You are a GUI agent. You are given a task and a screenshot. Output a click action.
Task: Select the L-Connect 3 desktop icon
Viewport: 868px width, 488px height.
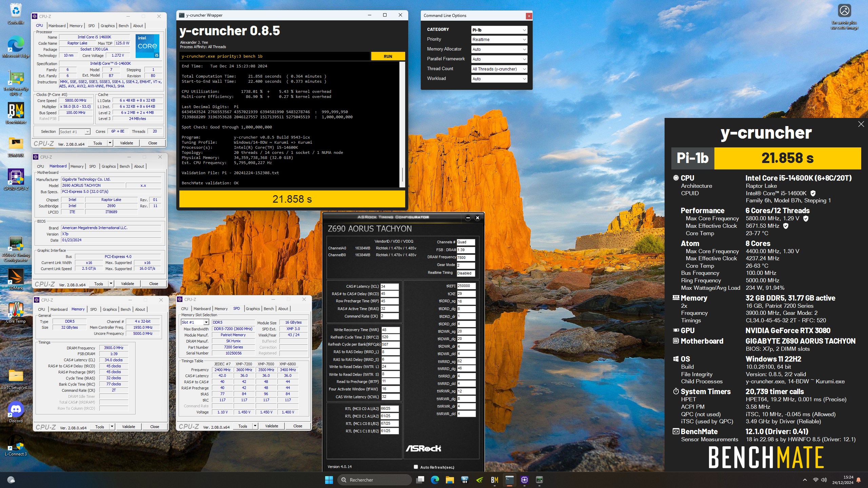pos(16,445)
